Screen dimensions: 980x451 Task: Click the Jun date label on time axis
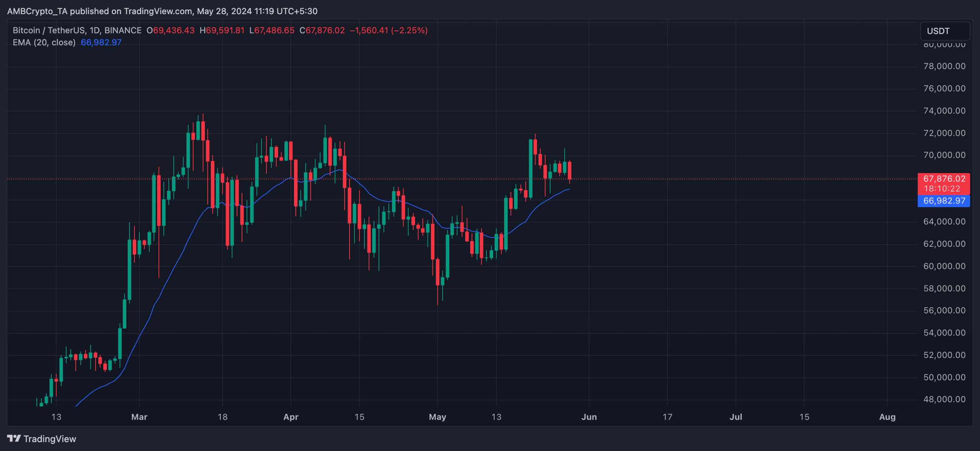coord(589,417)
